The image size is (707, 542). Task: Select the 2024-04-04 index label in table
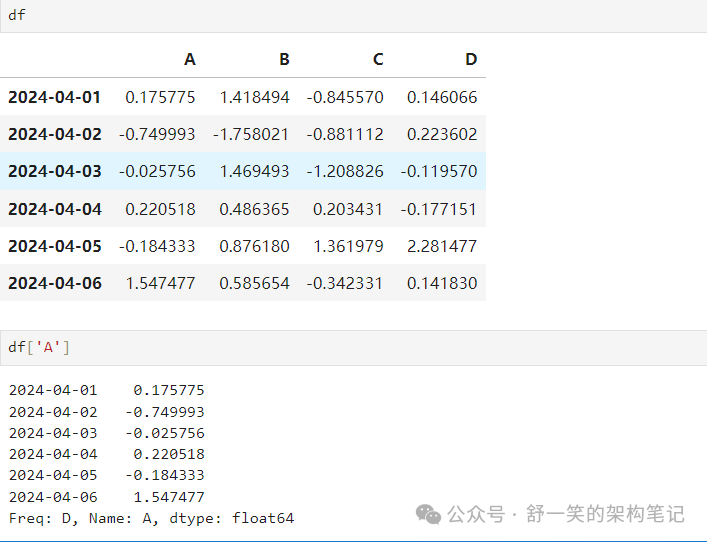pyautogui.click(x=54, y=209)
